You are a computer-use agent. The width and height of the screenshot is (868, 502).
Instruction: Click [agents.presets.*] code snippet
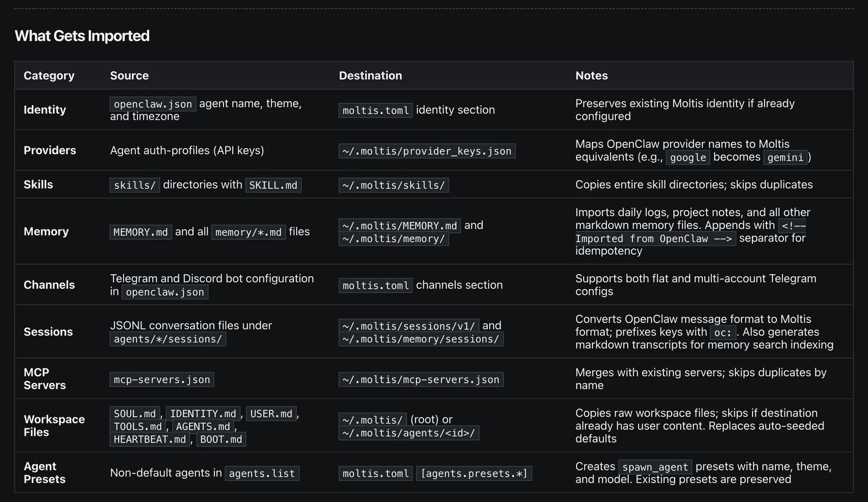coord(474,473)
